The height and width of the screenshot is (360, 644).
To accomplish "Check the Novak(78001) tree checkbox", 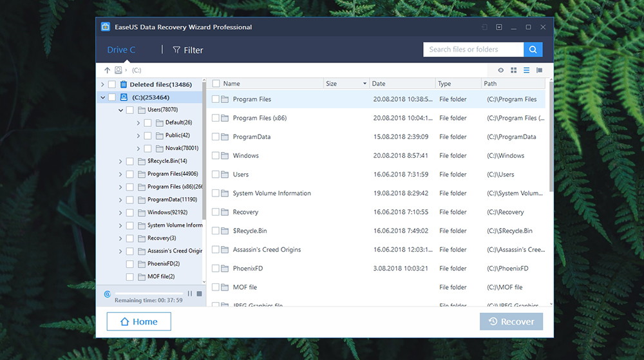I will pyautogui.click(x=148, y=149).
